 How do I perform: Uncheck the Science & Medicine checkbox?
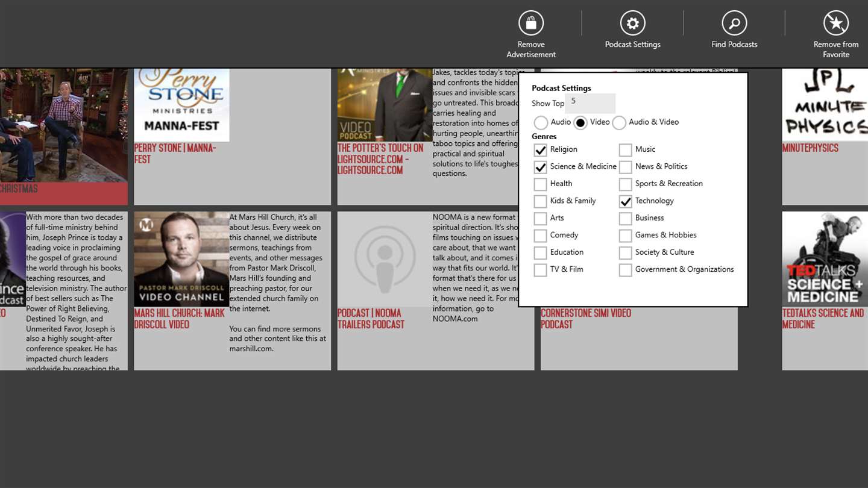tap(540, 167)
